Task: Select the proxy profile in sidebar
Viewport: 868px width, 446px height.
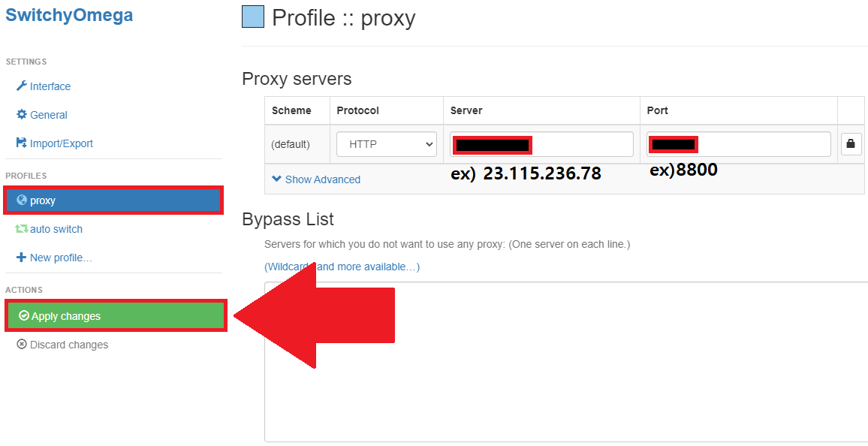Action: pyautogui.click(x=113, y=200)
